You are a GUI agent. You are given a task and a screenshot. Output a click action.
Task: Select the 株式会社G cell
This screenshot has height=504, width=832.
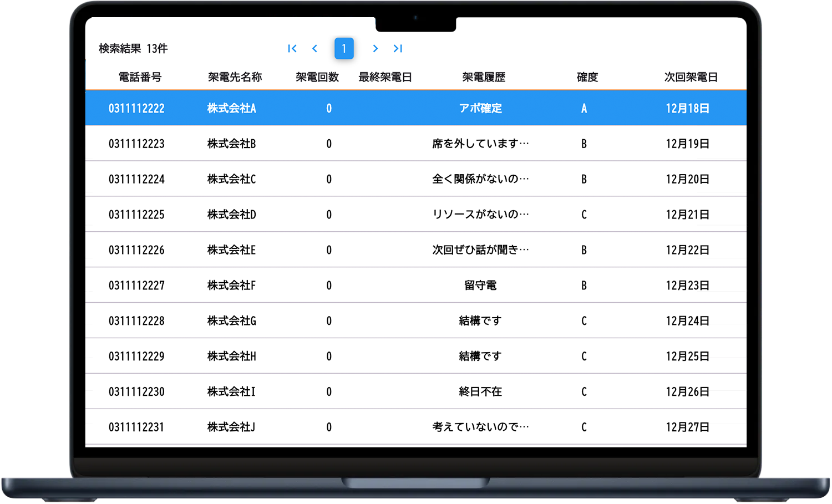pyautogui.click(x=232, y=322)
